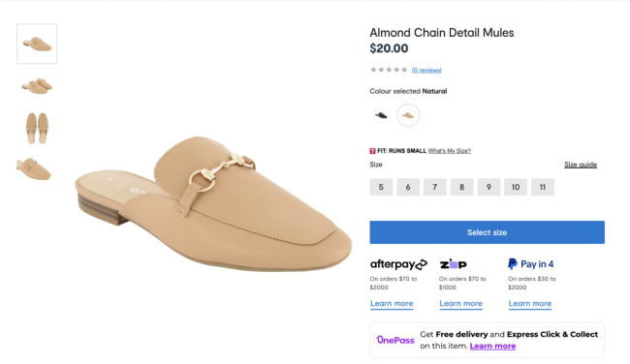
Task: Click the Select size button
Action: tap(487, 232)
